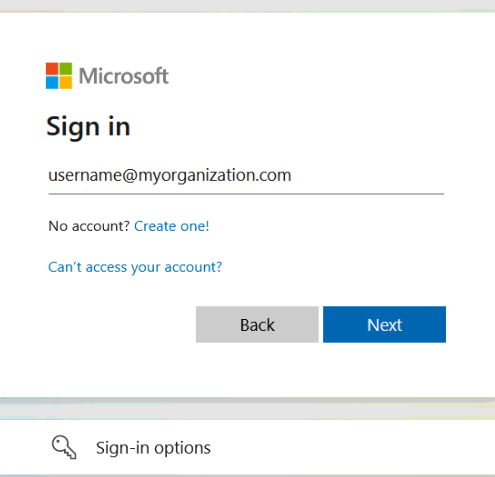
Task: Click the gray gap above Sign-in options
Action: [x=247, y=409]
